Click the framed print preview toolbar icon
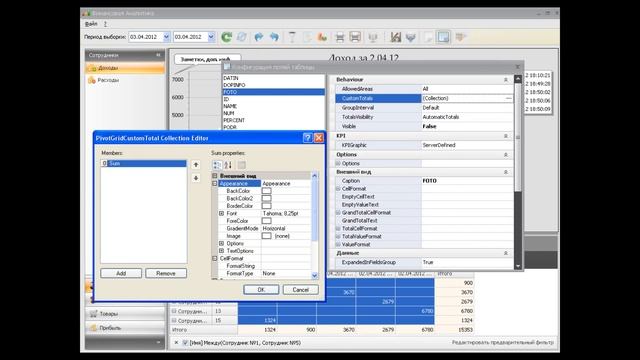Image resolution: width=640 pixels, height=360 pixels. click(355, 37)
